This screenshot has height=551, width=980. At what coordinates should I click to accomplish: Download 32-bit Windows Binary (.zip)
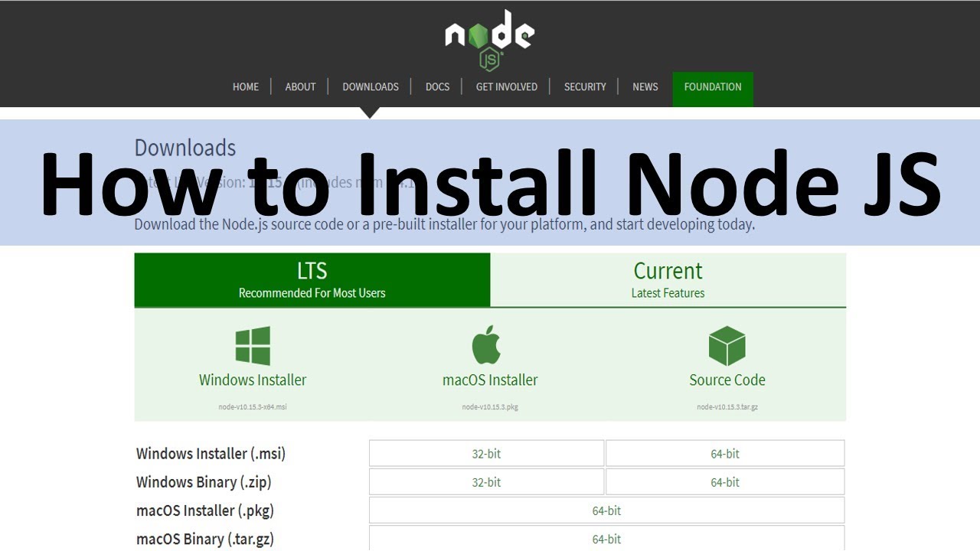point(486,481)
